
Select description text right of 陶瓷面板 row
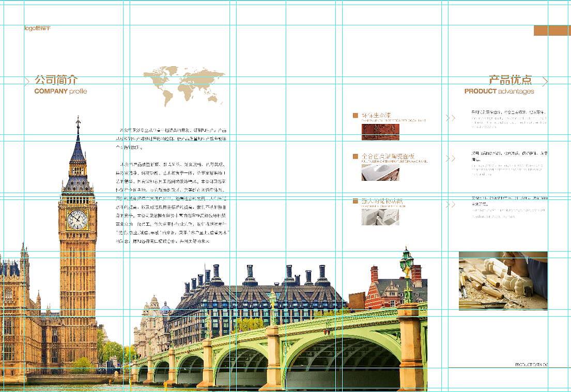[509, 163]
